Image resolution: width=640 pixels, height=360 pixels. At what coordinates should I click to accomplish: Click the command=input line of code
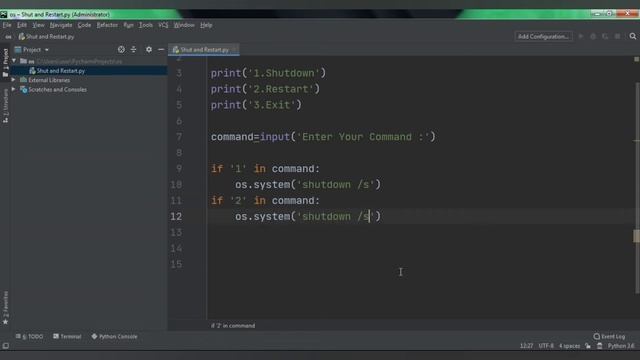pos(323,137)
